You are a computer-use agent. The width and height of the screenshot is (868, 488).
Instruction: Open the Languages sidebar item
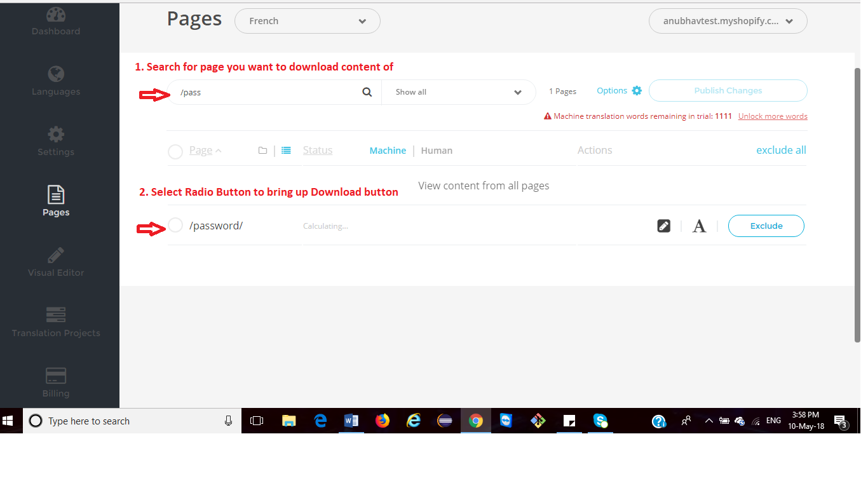click(x=56, y=81)
